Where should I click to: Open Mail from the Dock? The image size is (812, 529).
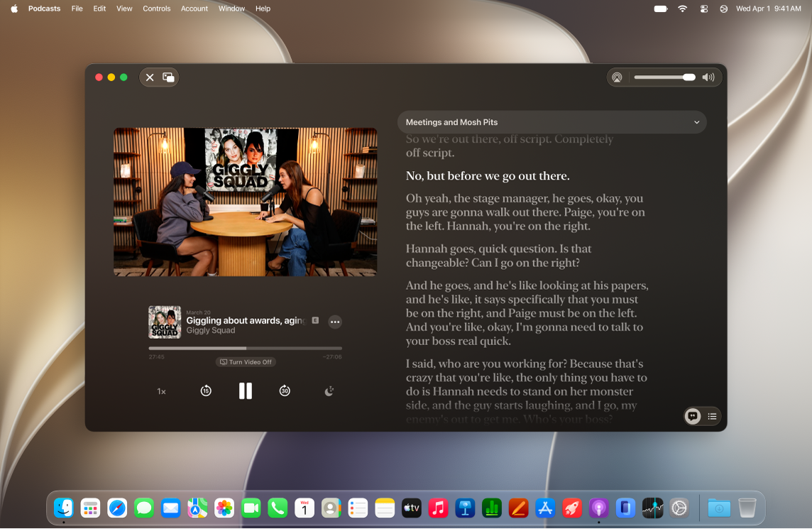(x=170, y=508)
